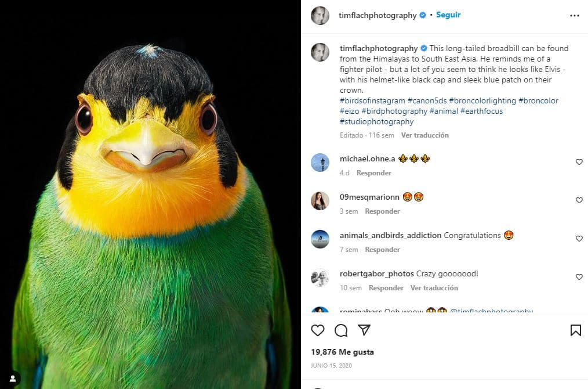Like 09mesqmarionn's comment heart
The width and height of the screenshot is (588, 389).
click(579, 200)
